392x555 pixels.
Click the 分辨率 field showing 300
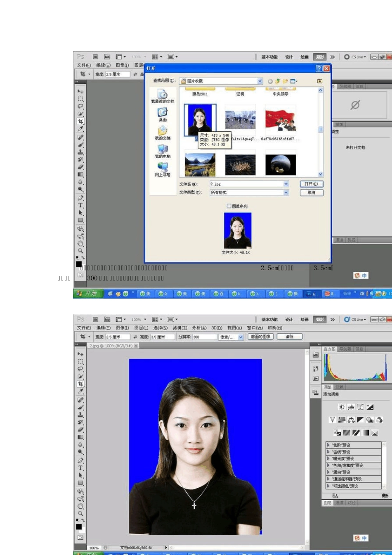point(204,337)
